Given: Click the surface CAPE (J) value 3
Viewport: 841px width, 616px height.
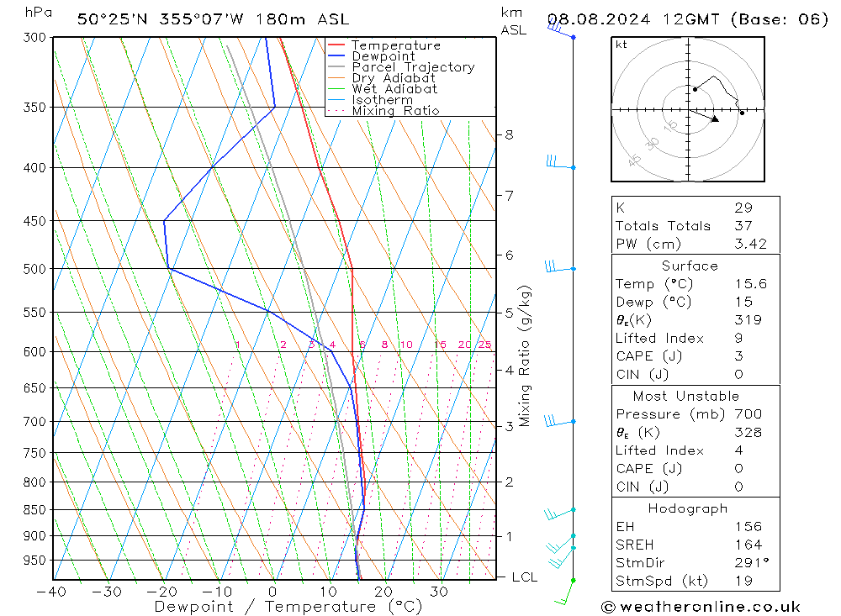Looking at the screenshot, I should (x=738, y=356).
